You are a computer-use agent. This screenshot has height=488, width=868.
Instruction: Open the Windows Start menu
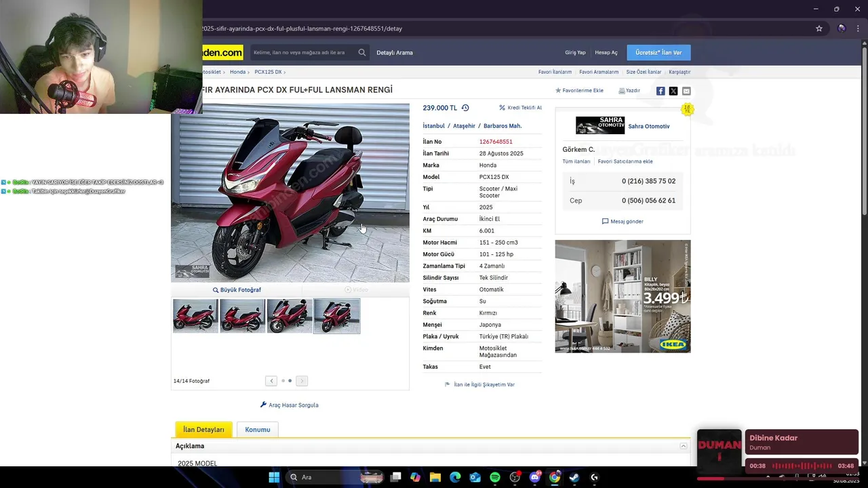[x=274, y=477]
